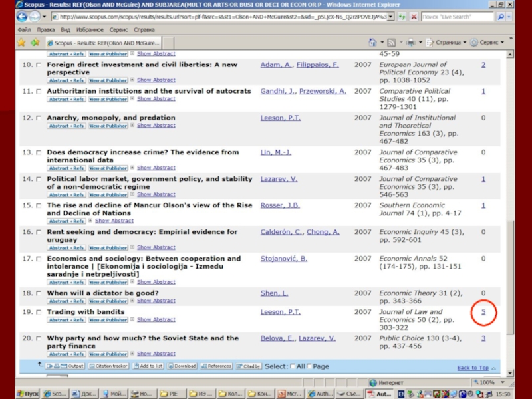
Task: Open the zoom level 100% dropdown
Action: [503, 383]
